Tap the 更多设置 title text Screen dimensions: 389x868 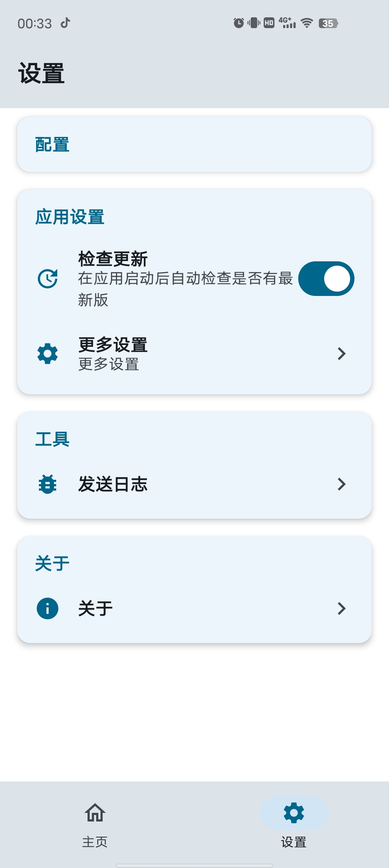(x=113, y=345)
